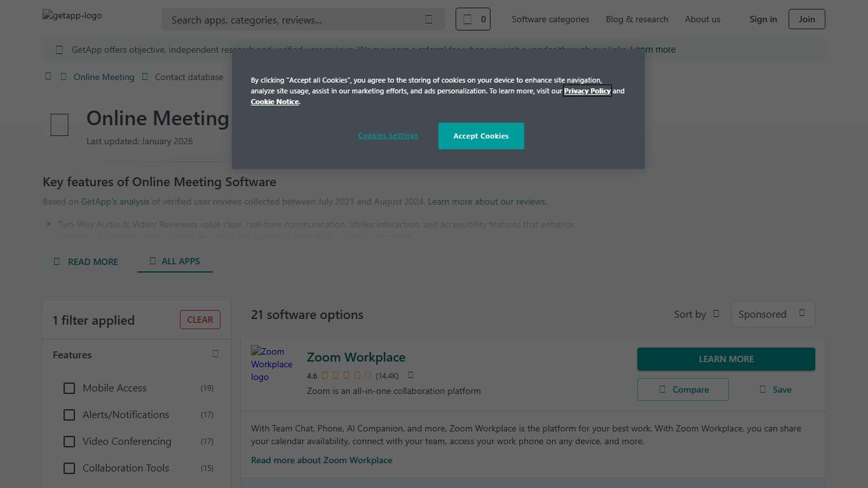Click the Compare icon for Zoom Workplace
The image size is (868, 488).
[663, 389]
